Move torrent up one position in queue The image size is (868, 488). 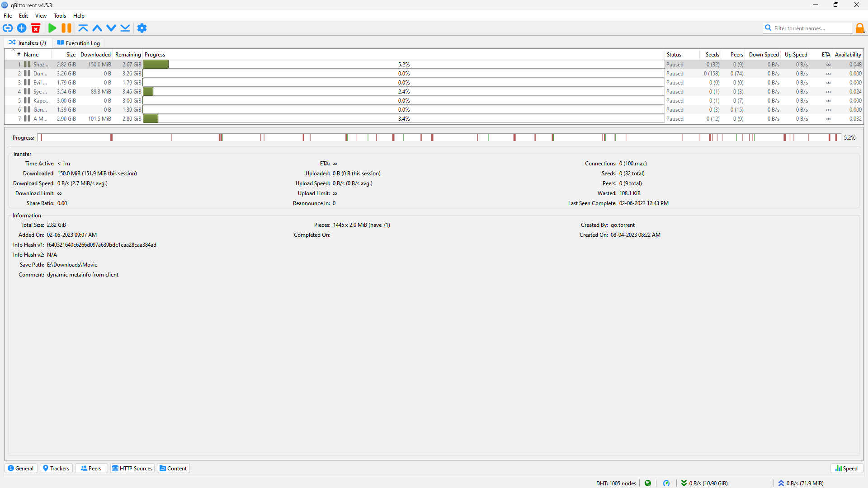[x=97, y=28]
